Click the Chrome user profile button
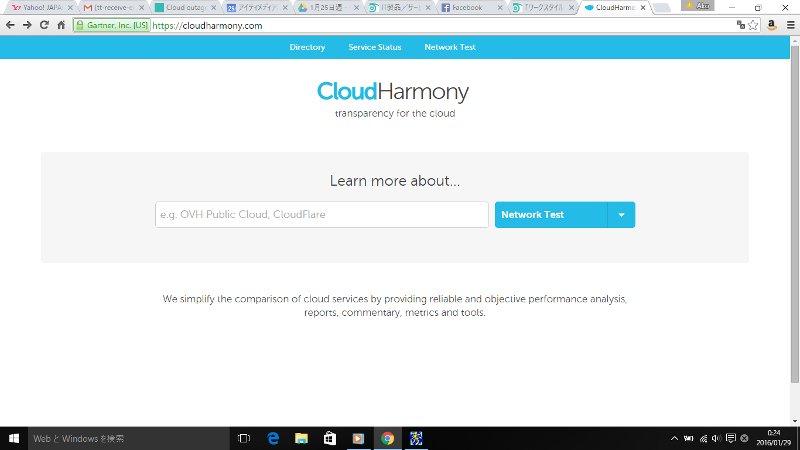 697,6
